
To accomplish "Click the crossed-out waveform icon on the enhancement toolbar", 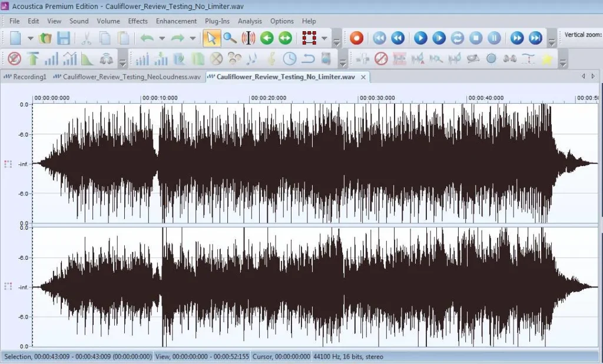I will point(381,59).
